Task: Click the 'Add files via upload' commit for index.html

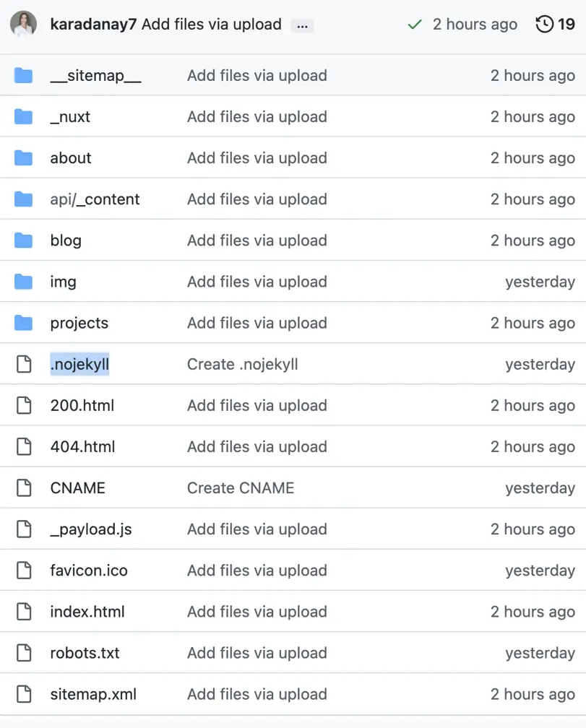Action: 257,611
